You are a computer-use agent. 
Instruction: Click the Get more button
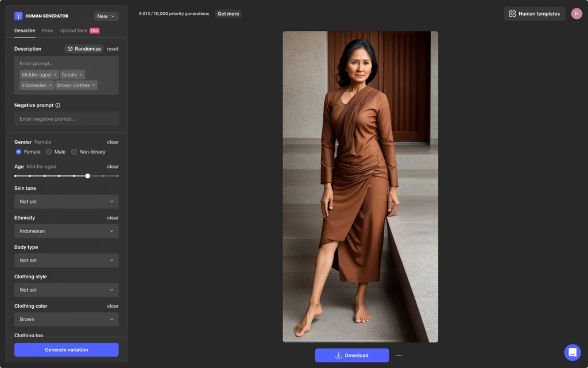229,14
